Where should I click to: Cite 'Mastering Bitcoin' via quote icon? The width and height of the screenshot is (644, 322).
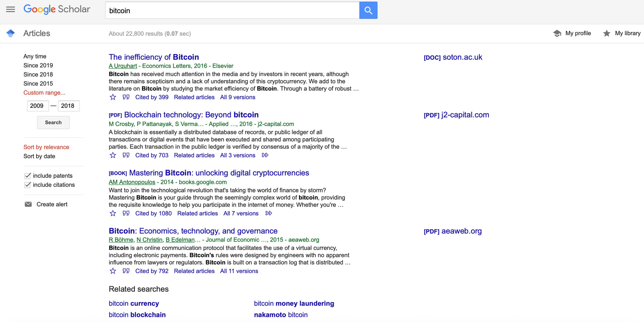click(126, 213)
